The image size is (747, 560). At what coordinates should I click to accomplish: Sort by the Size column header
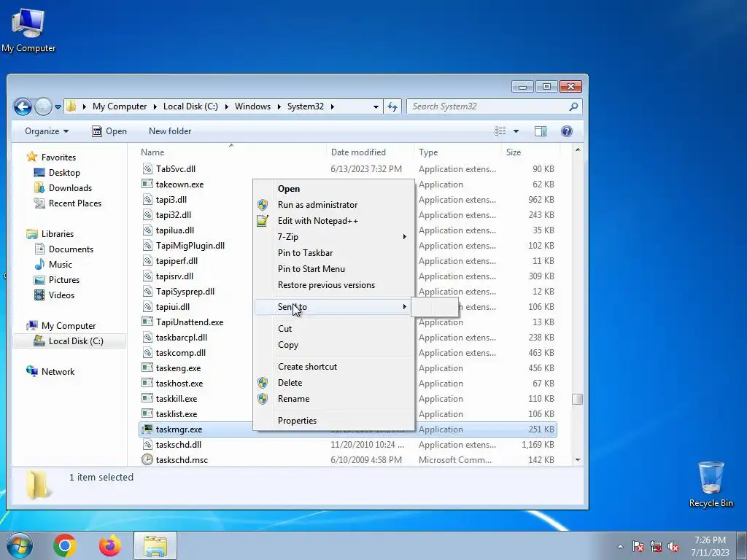click(x=530, y=152)
